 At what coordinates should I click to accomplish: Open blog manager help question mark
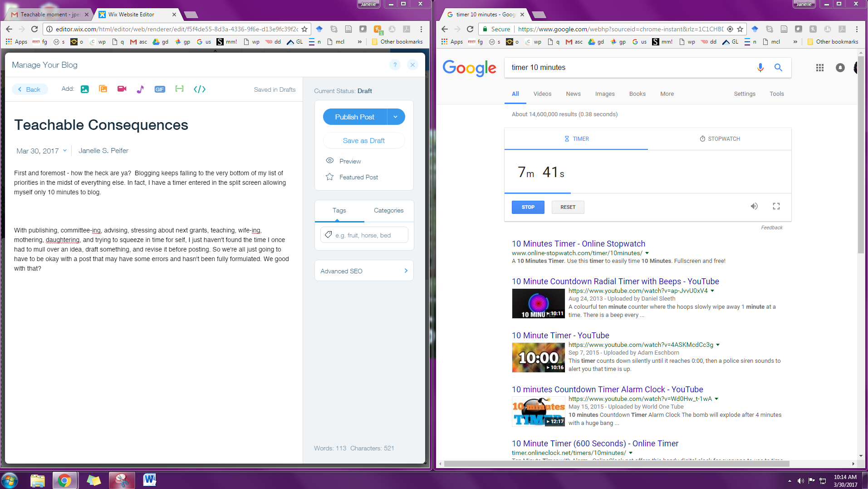pyautogui.click(x=395, y=65)
